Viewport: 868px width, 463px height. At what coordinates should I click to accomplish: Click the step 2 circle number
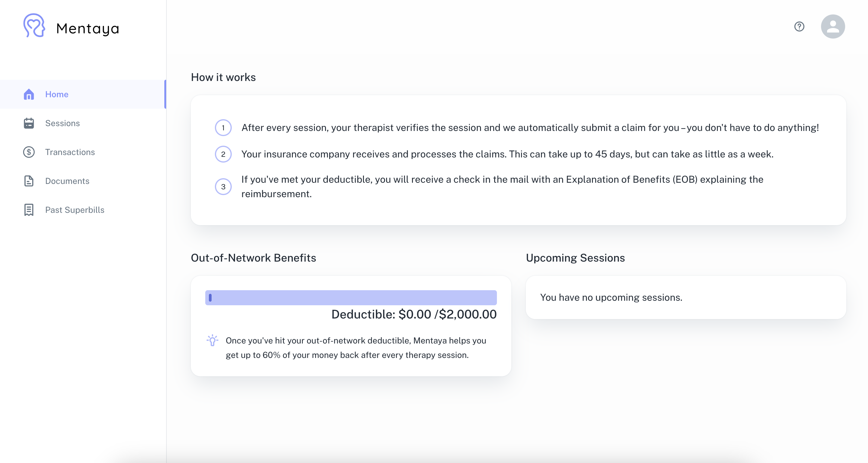223,154
